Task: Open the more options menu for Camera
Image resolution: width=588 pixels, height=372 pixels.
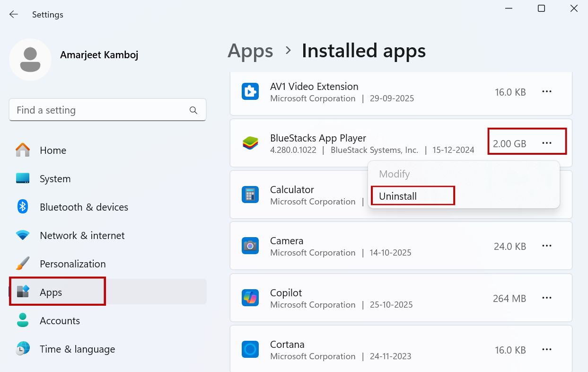Action: tap(547, 246)
